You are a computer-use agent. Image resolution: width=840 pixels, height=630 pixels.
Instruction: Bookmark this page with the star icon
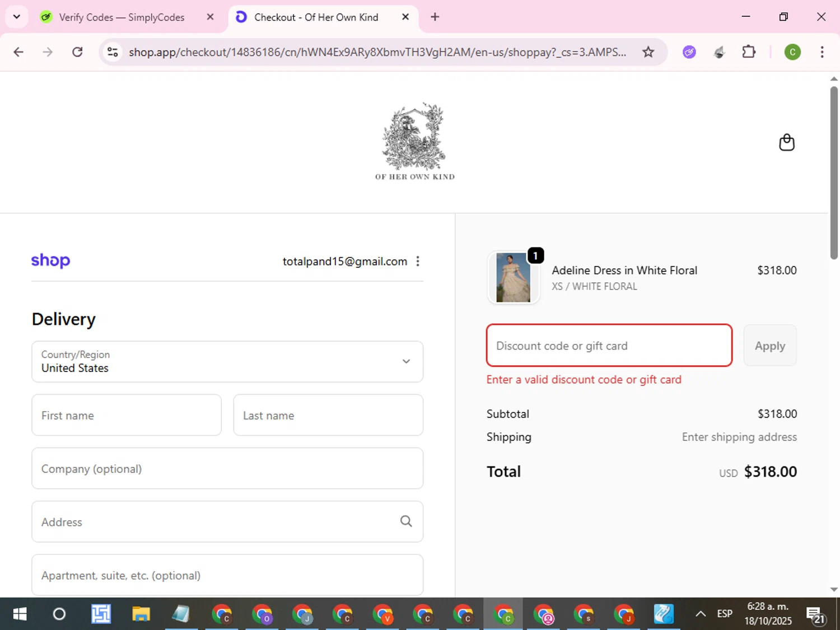[648, 52]
